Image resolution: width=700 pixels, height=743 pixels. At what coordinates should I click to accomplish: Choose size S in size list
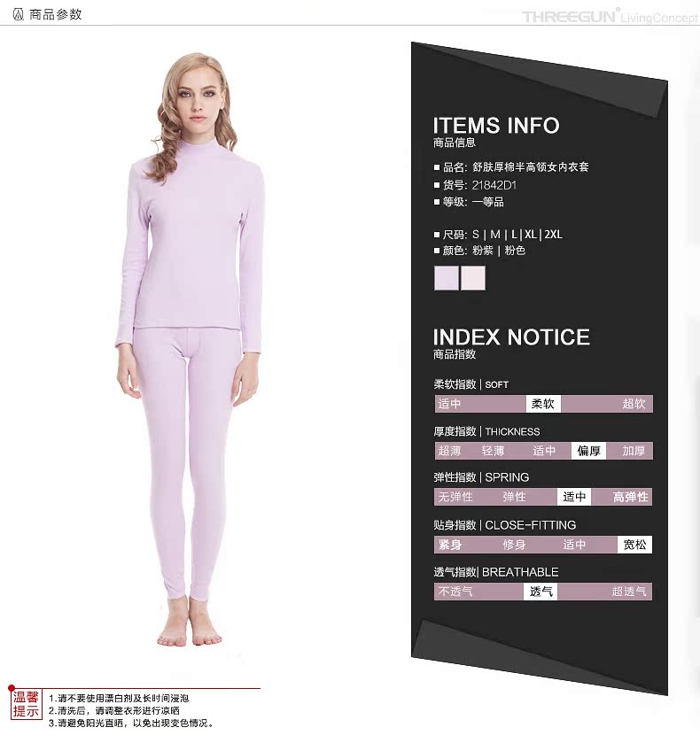point(476,235)
